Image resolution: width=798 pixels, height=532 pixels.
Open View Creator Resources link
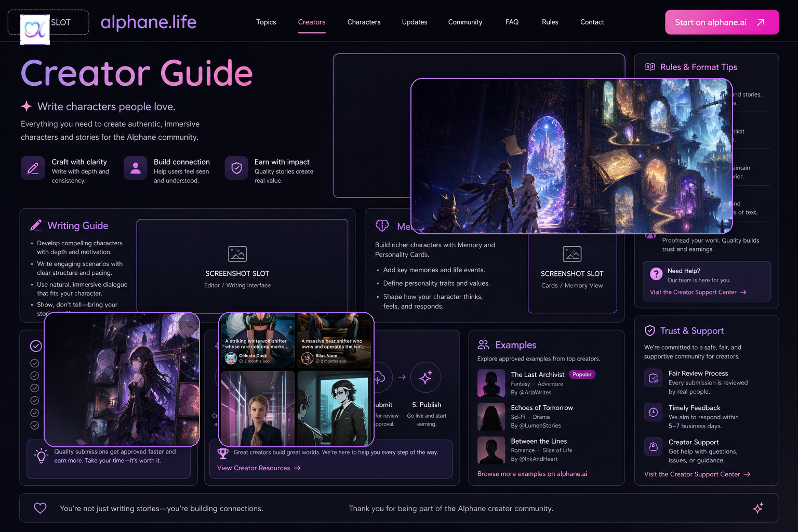click(259, 468)
